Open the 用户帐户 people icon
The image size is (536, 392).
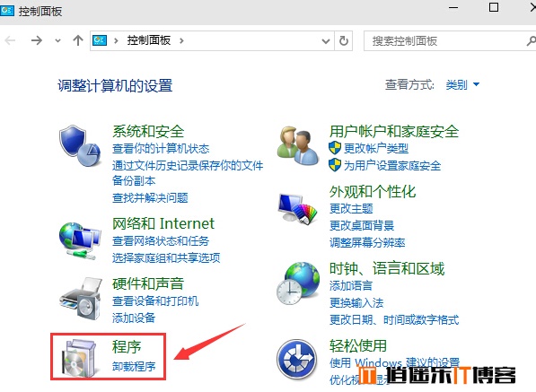pos(298,146)
